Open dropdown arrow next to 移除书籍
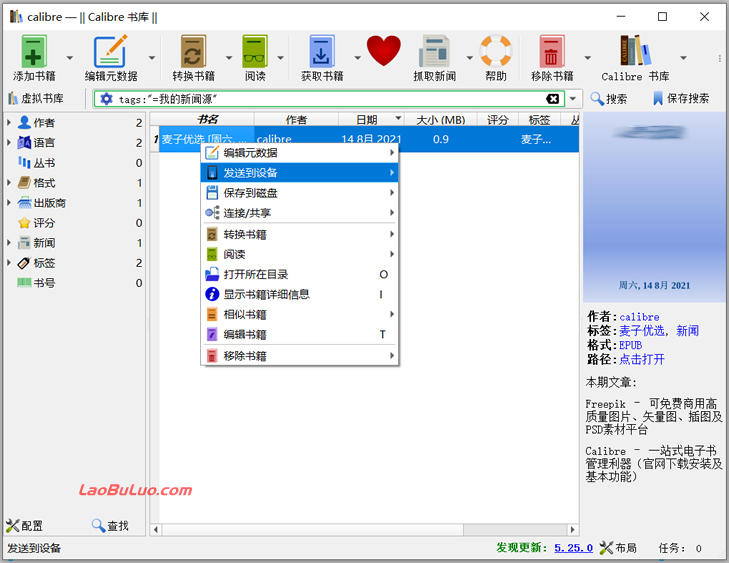This screenshot has height=563, width=729. click(x=587, y=58)
